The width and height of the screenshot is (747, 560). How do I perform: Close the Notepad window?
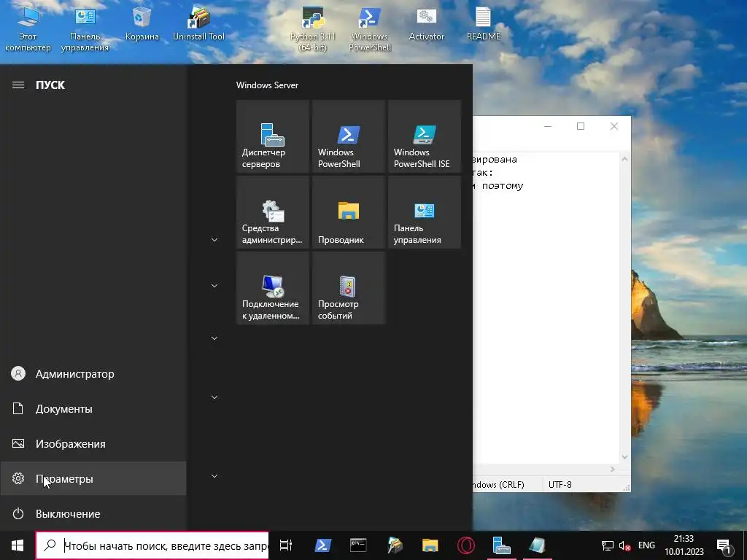[614, 126]
